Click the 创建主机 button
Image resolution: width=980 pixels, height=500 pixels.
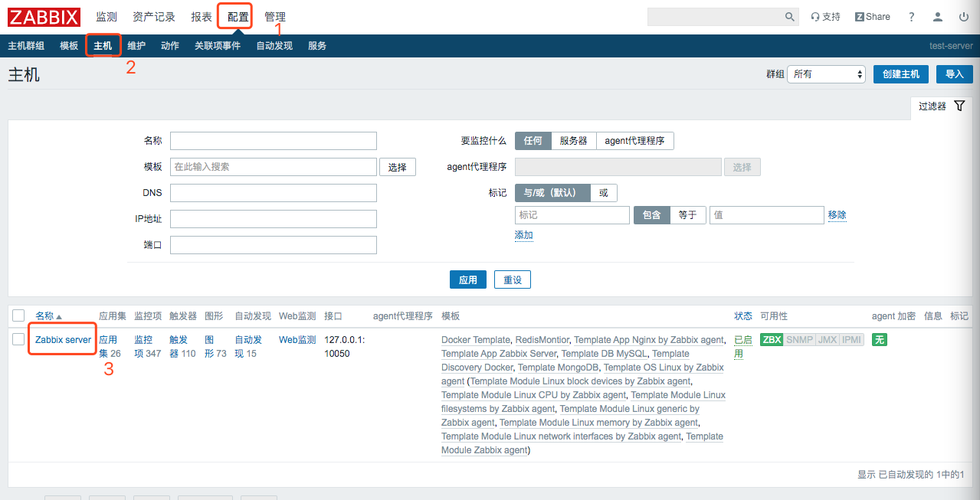[901, 74]
